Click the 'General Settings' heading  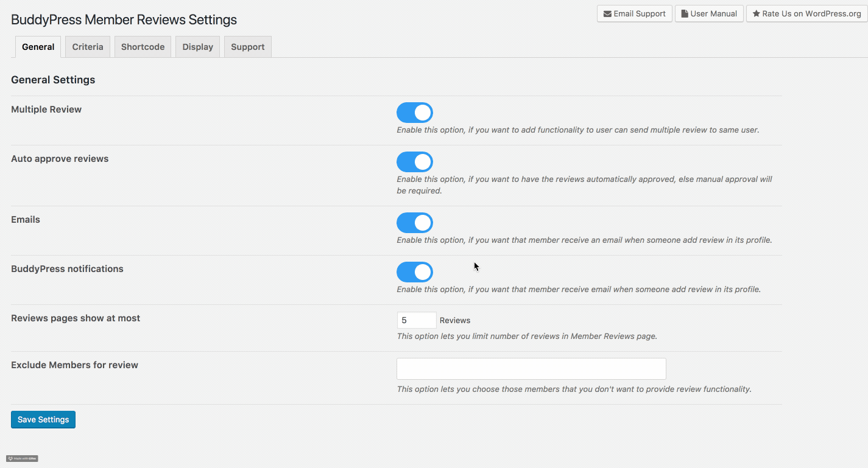pyautogui.click(x=53, y=80)
